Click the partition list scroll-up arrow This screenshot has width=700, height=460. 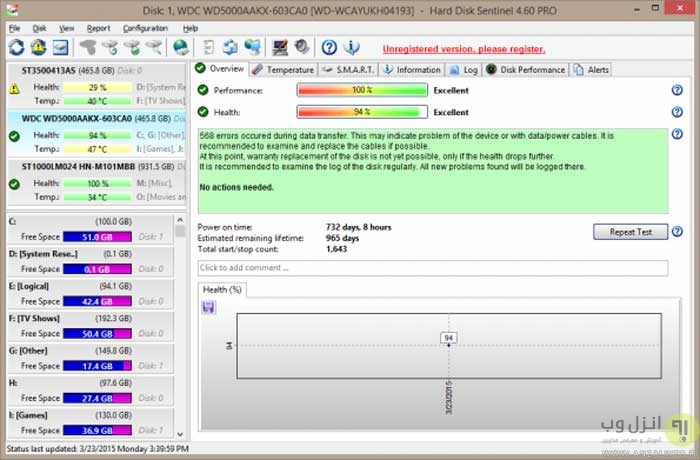click(x=180, y=220)
